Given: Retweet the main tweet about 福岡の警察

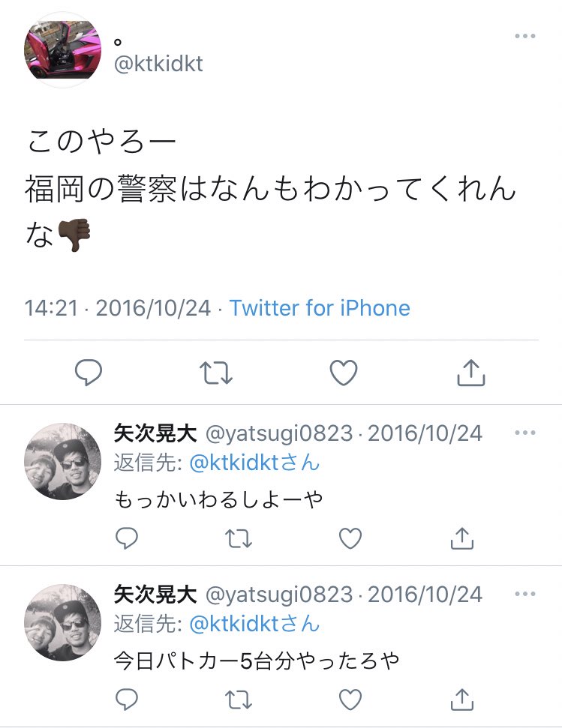Looking at the screenshot, I should (216, 373).
